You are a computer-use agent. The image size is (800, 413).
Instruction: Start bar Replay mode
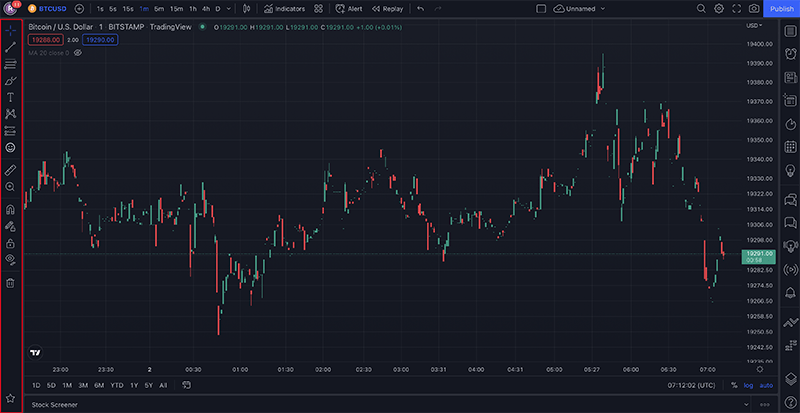(x=387, y=9)
